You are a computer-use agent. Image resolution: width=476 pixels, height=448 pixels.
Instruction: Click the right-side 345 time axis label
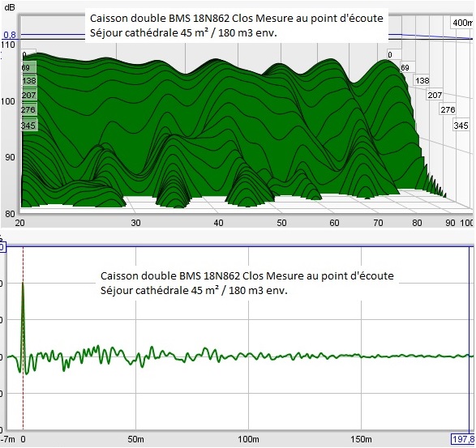(x=461, y=126)
